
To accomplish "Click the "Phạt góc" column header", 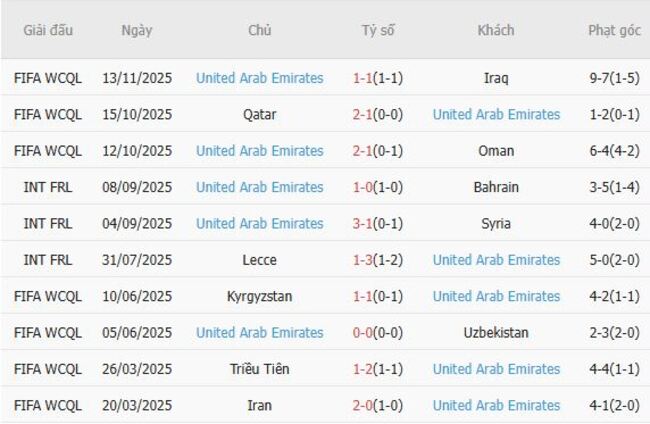I will point(614,30).
